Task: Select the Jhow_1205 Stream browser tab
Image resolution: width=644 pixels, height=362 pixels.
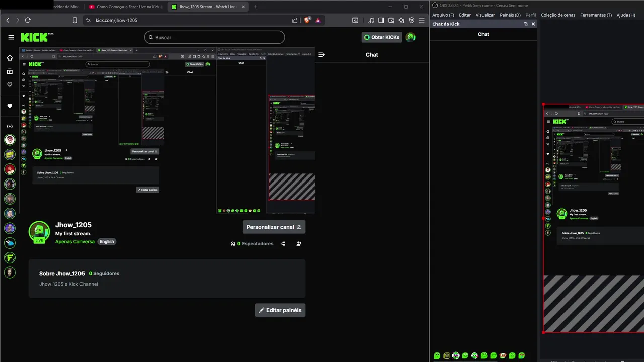Action: click(x=207, y=7)
